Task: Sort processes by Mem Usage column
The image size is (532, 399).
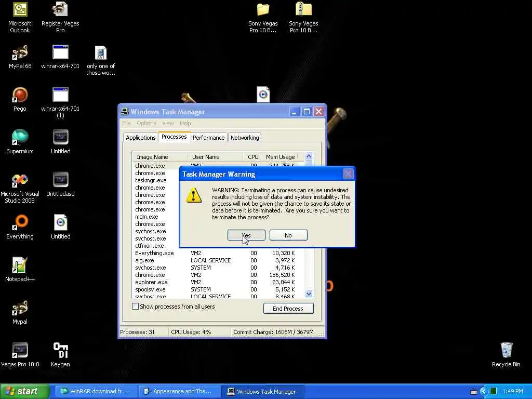Action: coord(280,157)
